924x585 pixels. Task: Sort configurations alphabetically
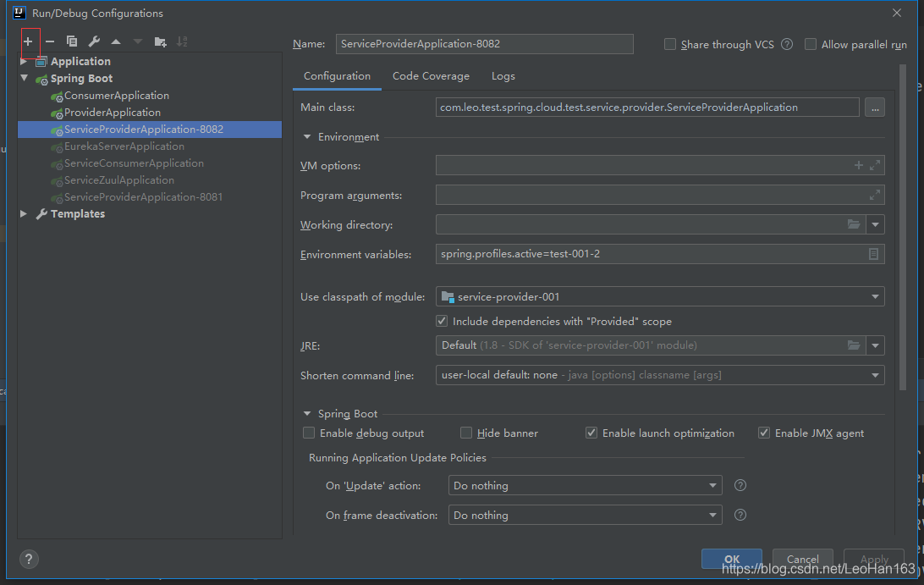tap(182, 41)
